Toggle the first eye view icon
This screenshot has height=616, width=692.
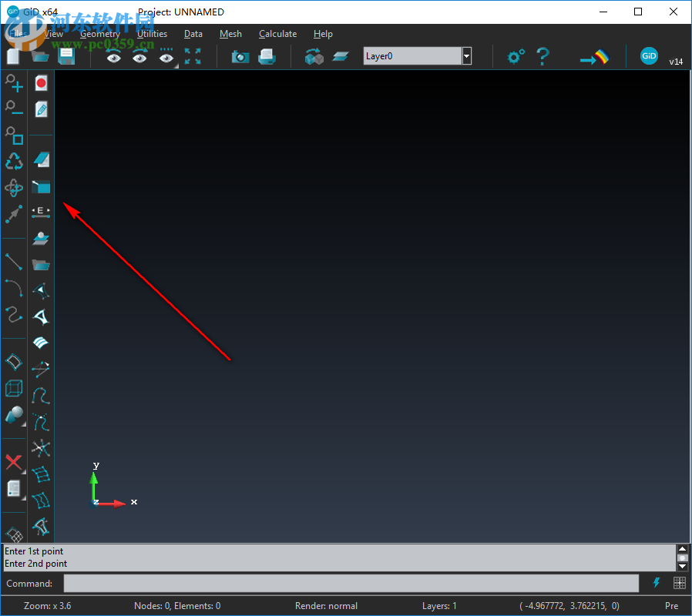coord(113,56)
